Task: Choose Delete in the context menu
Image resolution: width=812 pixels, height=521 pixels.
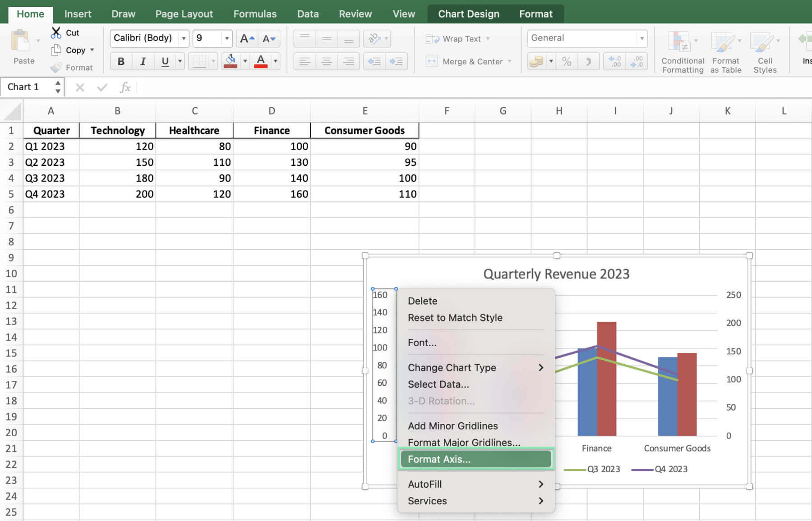Action: 476,301
